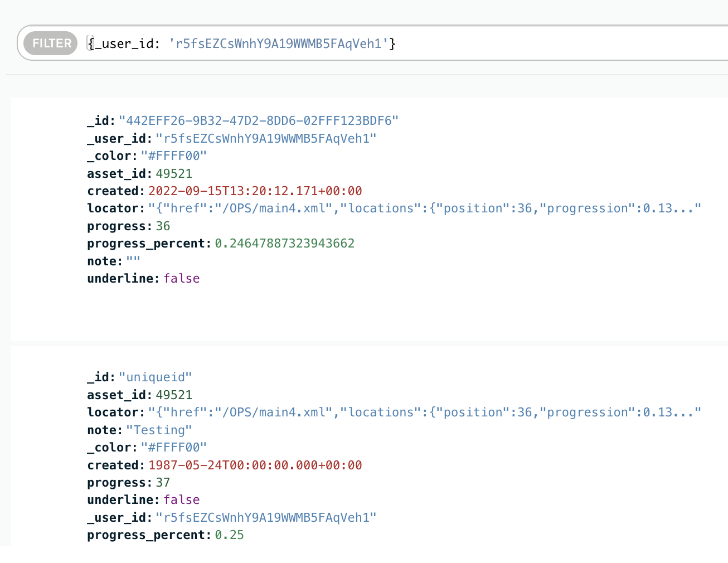Click the locator string in first document
728x563 pixels.
424,208
